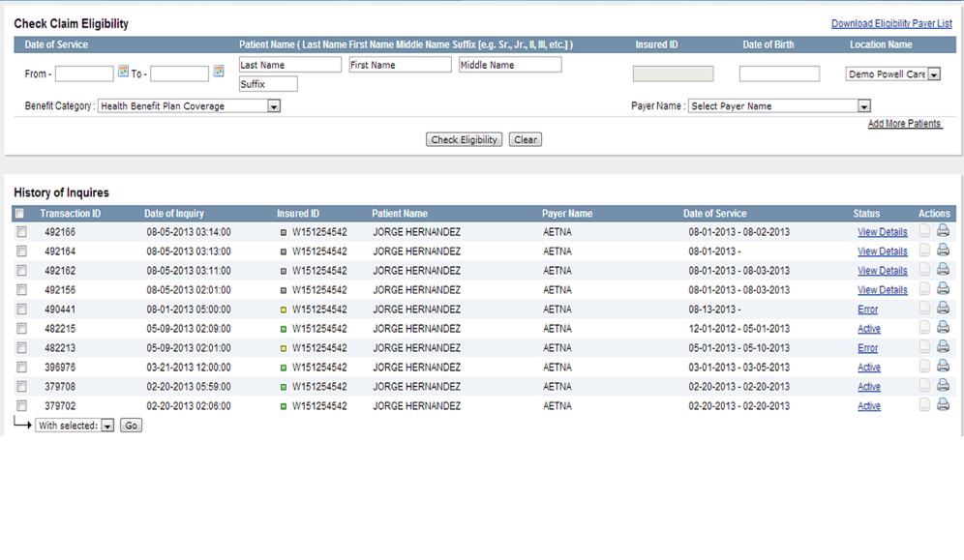Open the From date calendar picker
964x560 pixels.
[x=122, y=71]
